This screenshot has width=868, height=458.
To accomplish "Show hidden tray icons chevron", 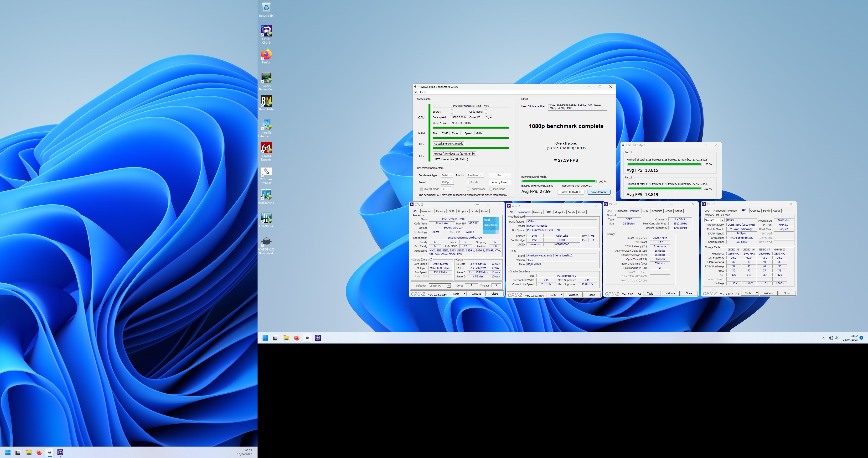I will pyautogui.click(x=823, y=338).
